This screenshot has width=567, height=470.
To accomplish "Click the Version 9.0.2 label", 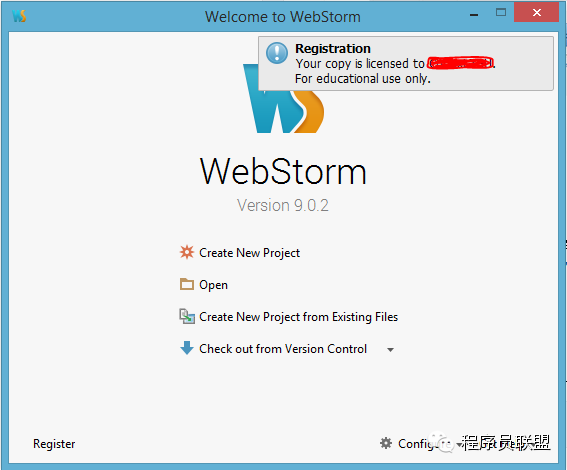I will 283,205.
